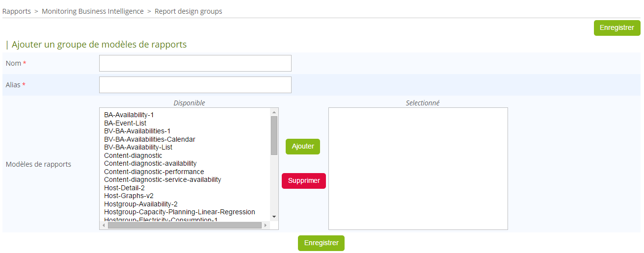Pick Host-Graphs-v2 from the list
644x253 pixels.
point(129,196)
